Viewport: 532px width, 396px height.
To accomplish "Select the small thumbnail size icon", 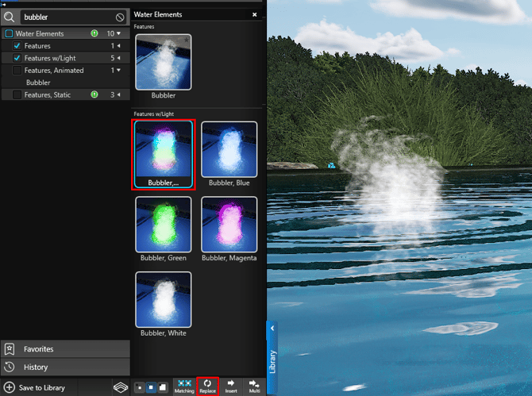I will click(141, 388).
